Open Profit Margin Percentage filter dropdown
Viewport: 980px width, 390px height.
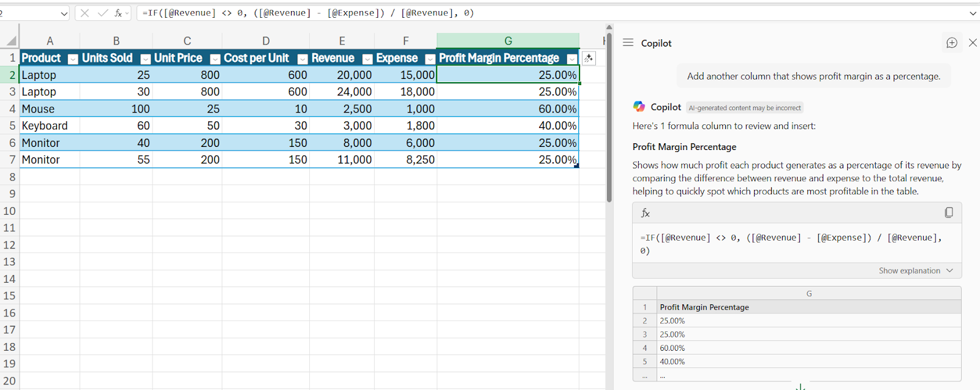(572, 59)
